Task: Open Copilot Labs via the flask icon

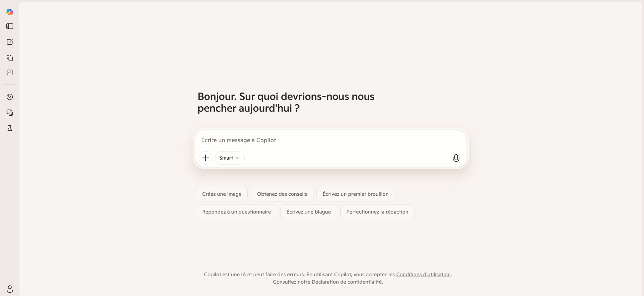Action: pos(9,128)
